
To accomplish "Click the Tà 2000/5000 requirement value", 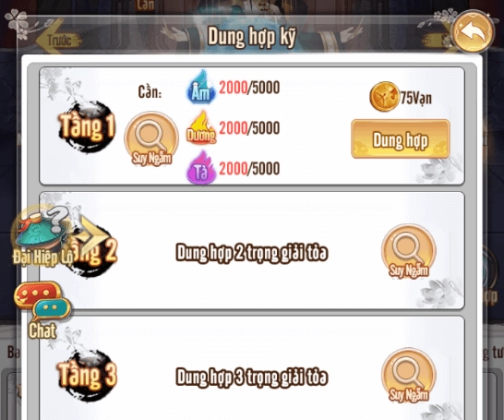I will 249,168.
